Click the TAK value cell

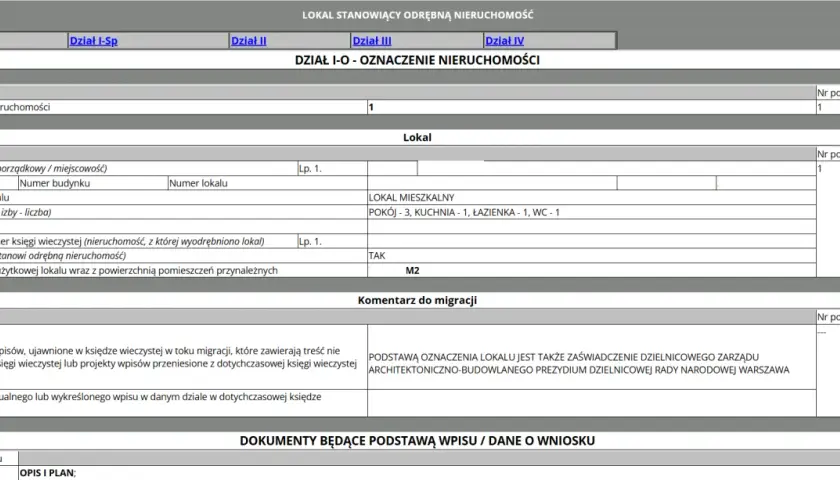pyautogui.click(x=591, y=256)
